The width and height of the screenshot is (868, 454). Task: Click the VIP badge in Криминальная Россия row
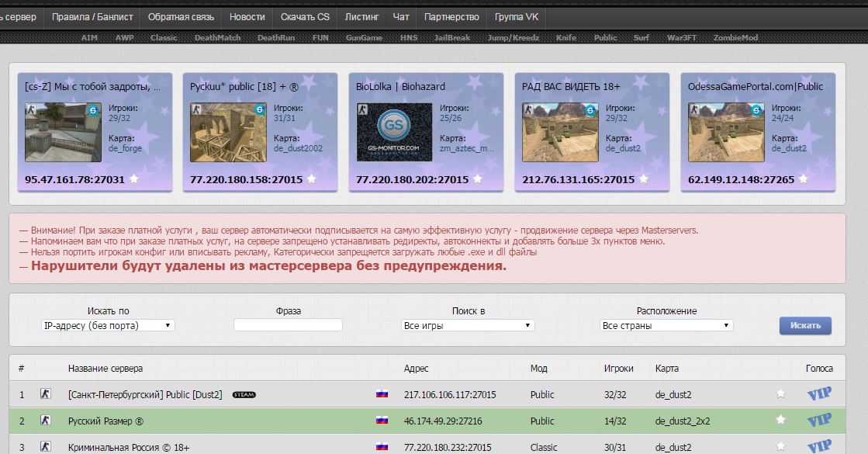coord(819,445)
